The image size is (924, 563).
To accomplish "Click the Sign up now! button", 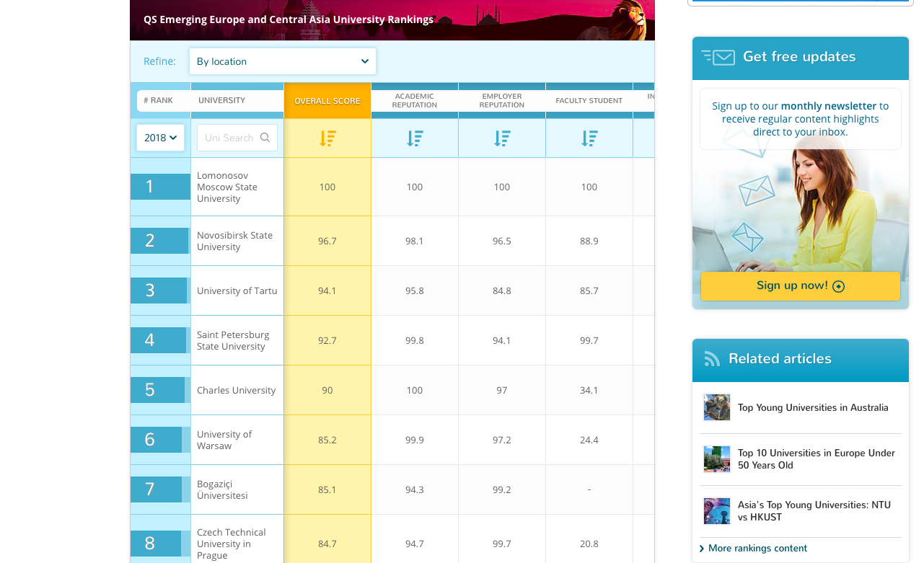I will [801, 286].
